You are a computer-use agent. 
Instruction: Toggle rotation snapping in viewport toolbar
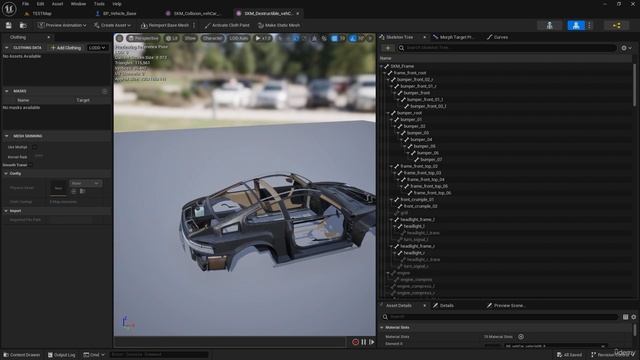coord(353,38)
